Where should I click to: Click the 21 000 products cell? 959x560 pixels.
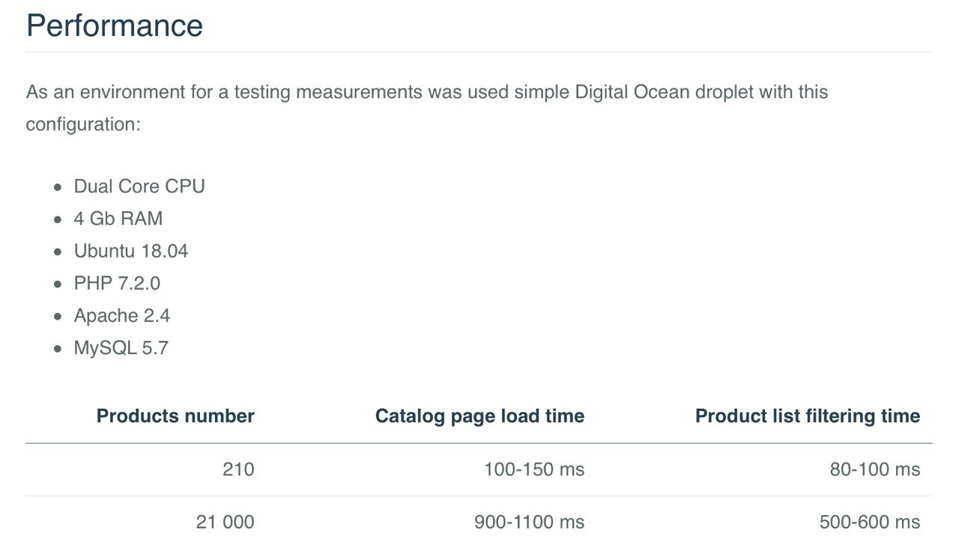[225, 522]
